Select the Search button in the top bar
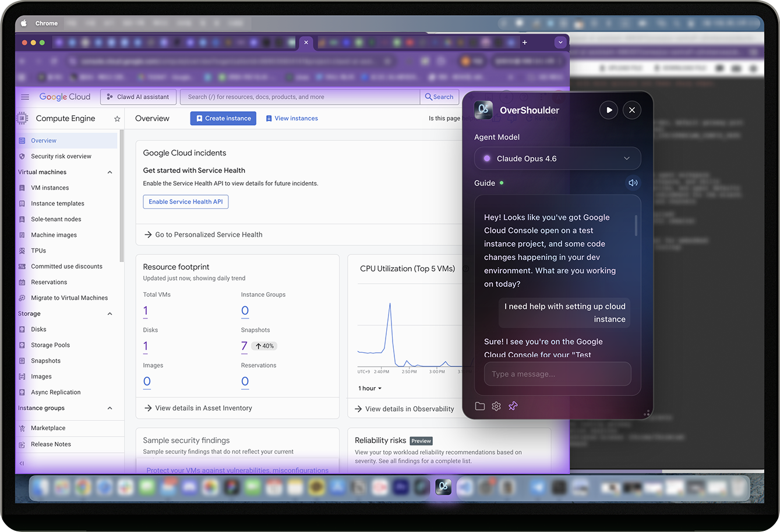This screenshot has width=780, height=532. (x=439, y=97)
